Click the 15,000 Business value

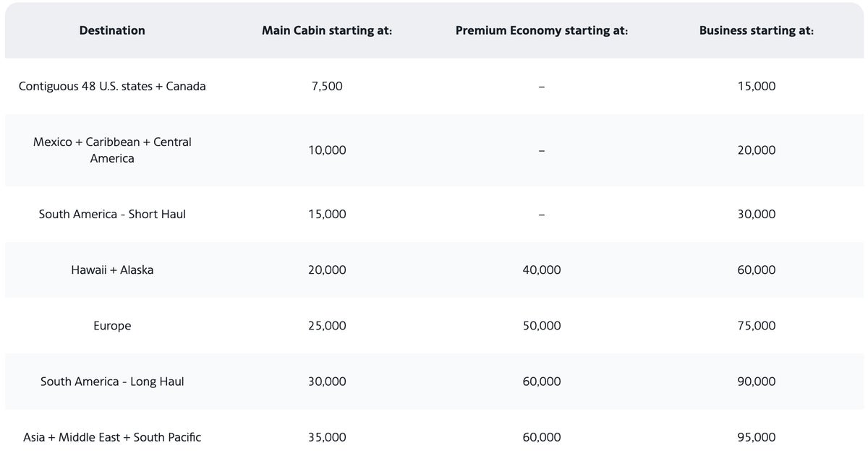756,86
